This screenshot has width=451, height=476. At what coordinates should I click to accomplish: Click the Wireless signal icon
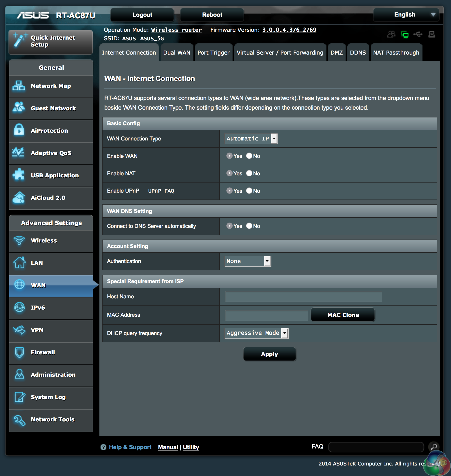19,240
